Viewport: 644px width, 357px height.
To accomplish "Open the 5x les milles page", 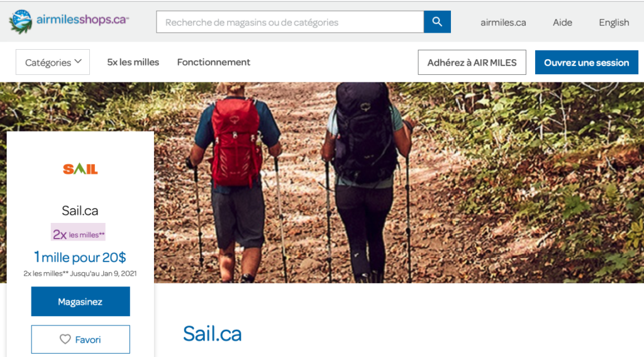I will 133,62.
